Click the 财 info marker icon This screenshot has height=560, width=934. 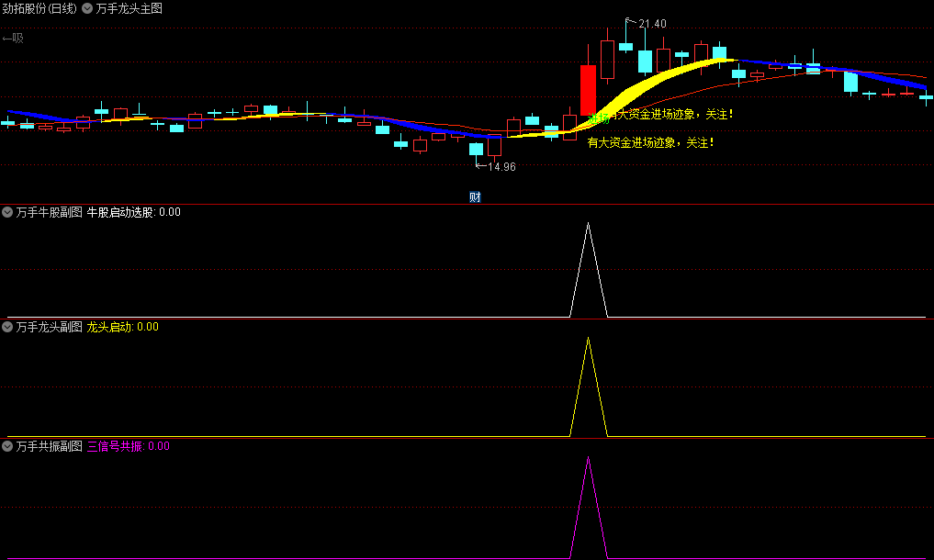pyautogui.click(x=475, y=197)
